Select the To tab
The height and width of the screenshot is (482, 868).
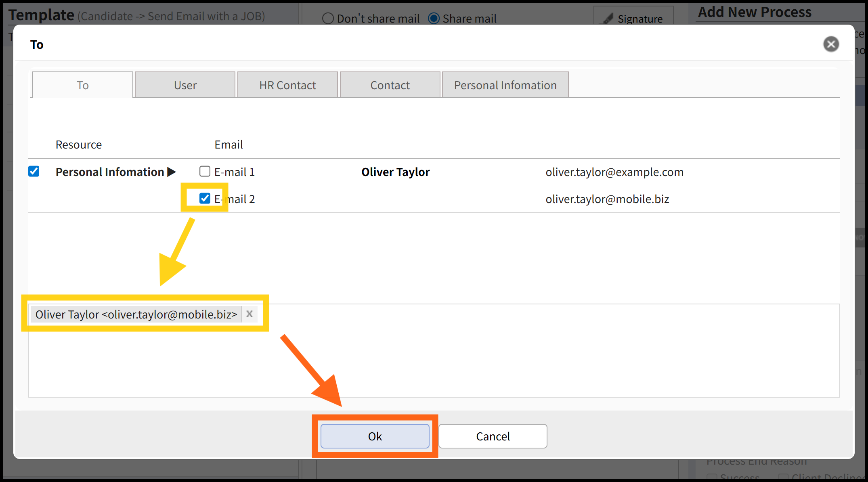(83, 85)
